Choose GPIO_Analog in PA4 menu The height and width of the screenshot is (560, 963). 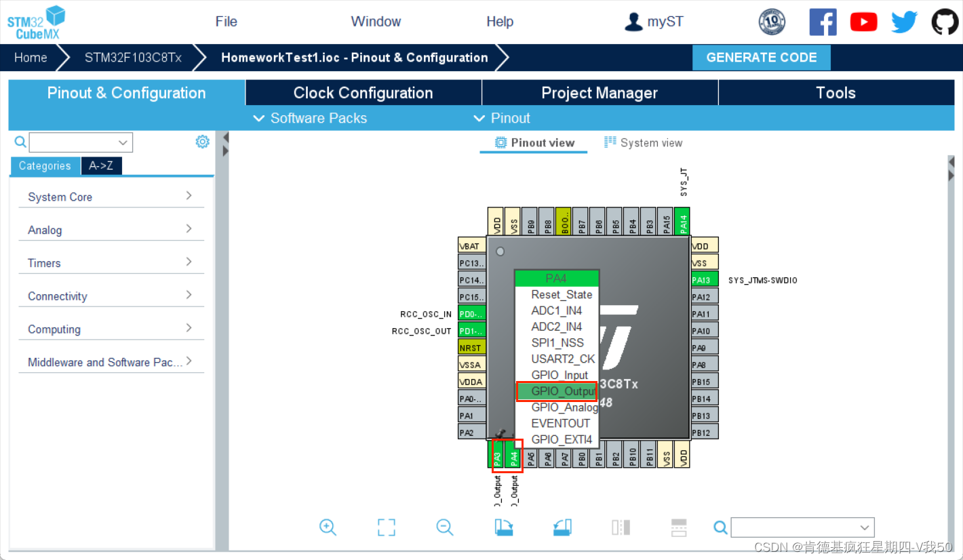557,407
